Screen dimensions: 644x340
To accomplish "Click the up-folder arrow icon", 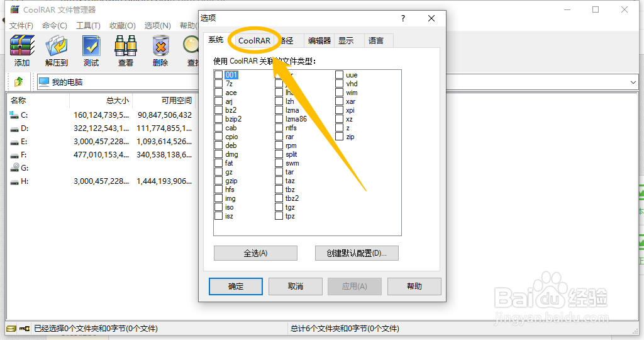I will pos(18,82).
